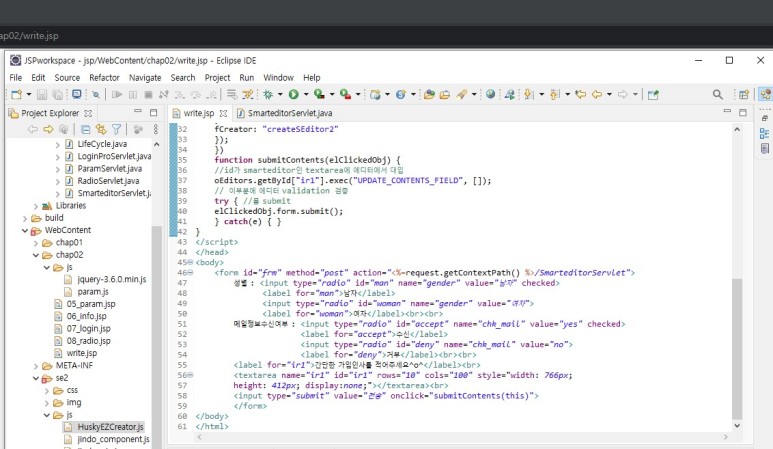Screen dimensions: 773x449
Task: Open the Navigate menu
Action: [145, 77]
